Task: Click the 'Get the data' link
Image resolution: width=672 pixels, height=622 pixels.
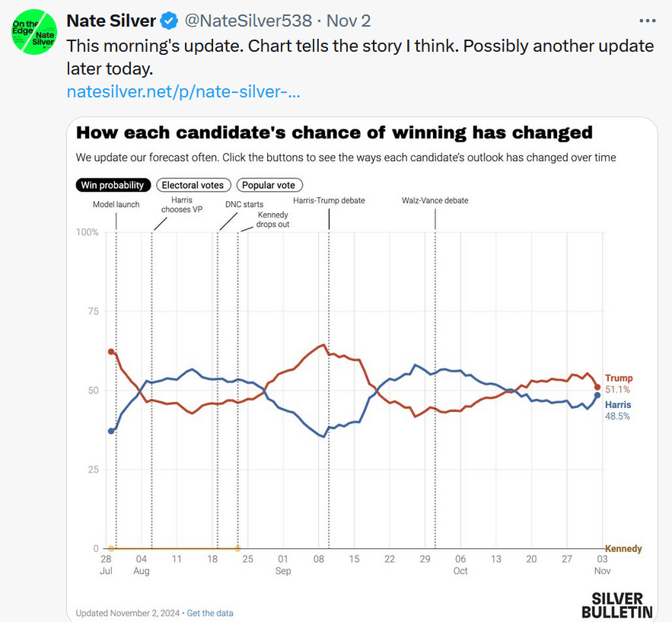Action: (x=210, y=613)
